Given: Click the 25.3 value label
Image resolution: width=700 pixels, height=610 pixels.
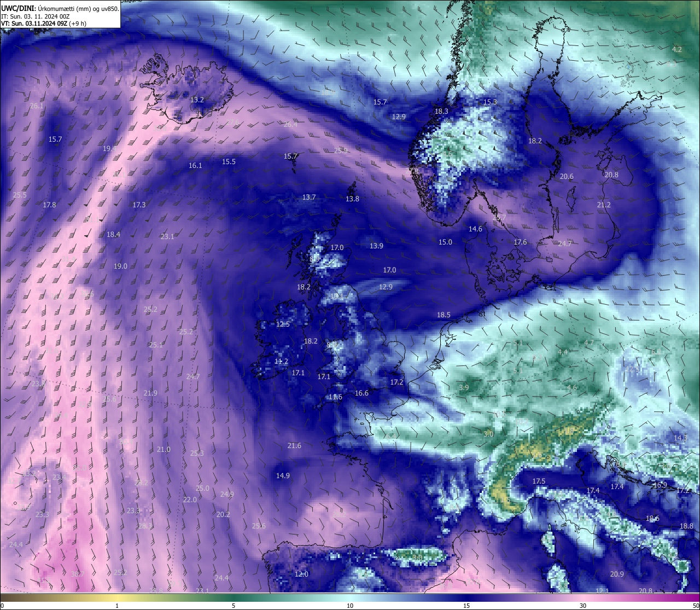Looking at the screenshot, I should pyautogui.click(x=197, y=453).
